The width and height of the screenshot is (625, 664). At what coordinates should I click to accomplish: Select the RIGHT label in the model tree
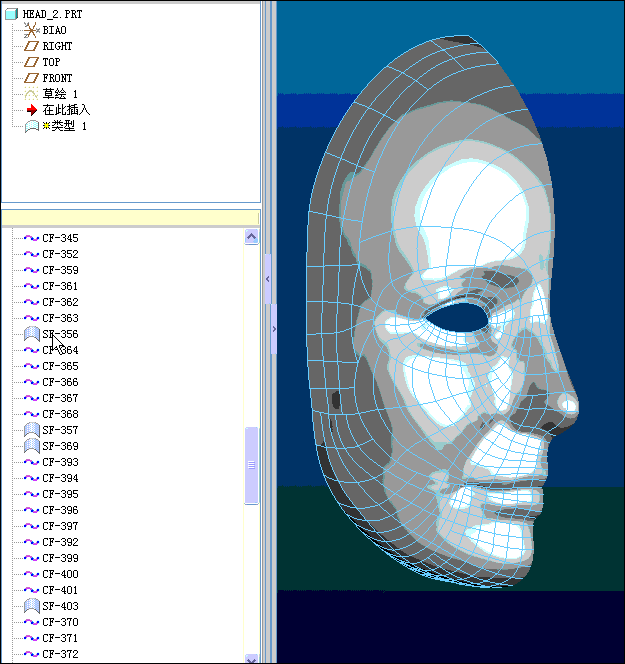57,46
